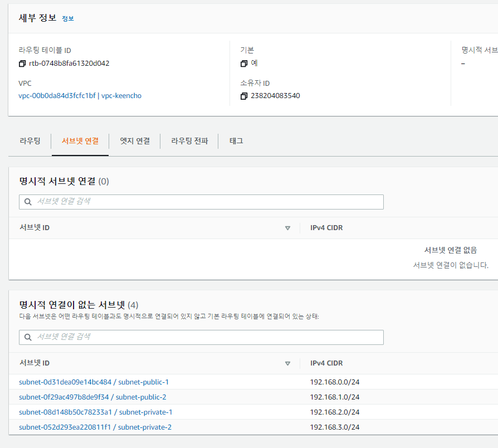Select the 서브넷 연결 tab
This screenshot has width=498, height=448.
(80, 141)
